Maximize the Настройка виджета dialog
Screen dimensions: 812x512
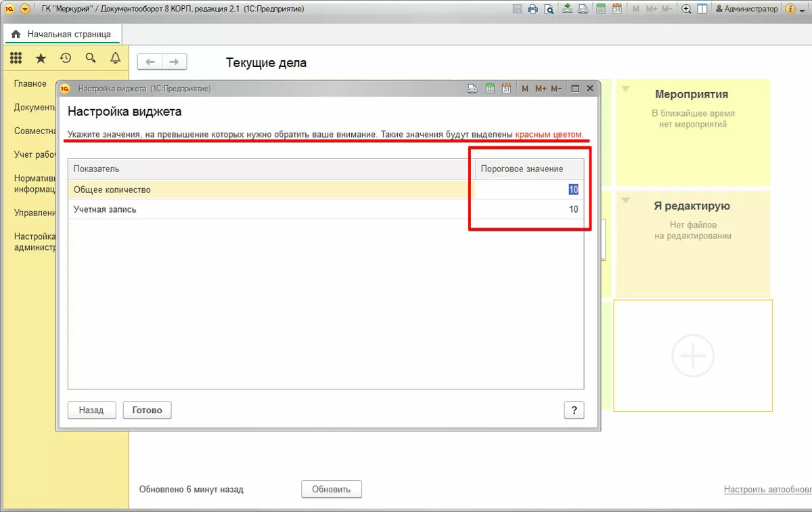[575, 89]
